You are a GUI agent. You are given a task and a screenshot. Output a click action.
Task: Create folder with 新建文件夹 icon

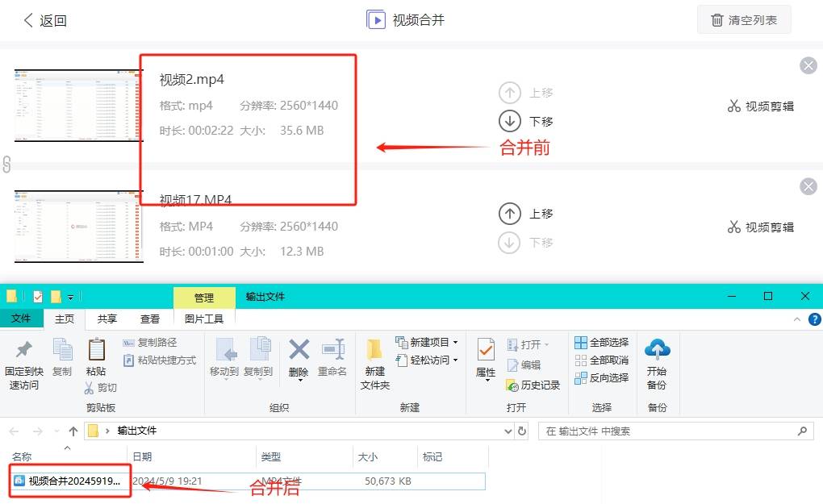coord(374,363)
